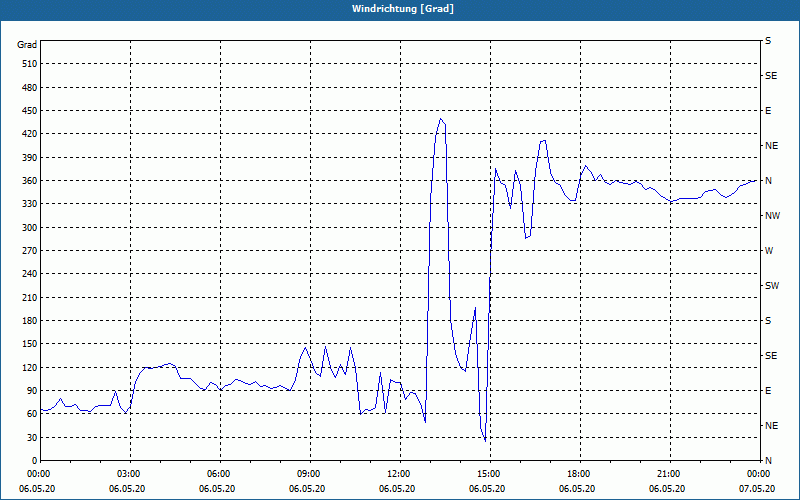This screenshot has height=500, width=800.
Task: Select the NE compass label level with 30
Action: pyautogui.click(x=772, y=426)
